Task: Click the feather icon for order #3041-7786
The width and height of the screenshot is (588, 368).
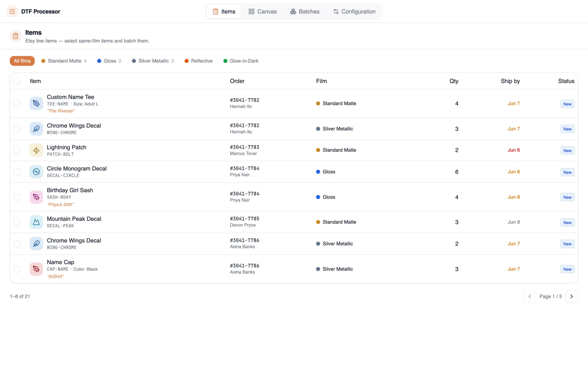Action: pos(36,244)
